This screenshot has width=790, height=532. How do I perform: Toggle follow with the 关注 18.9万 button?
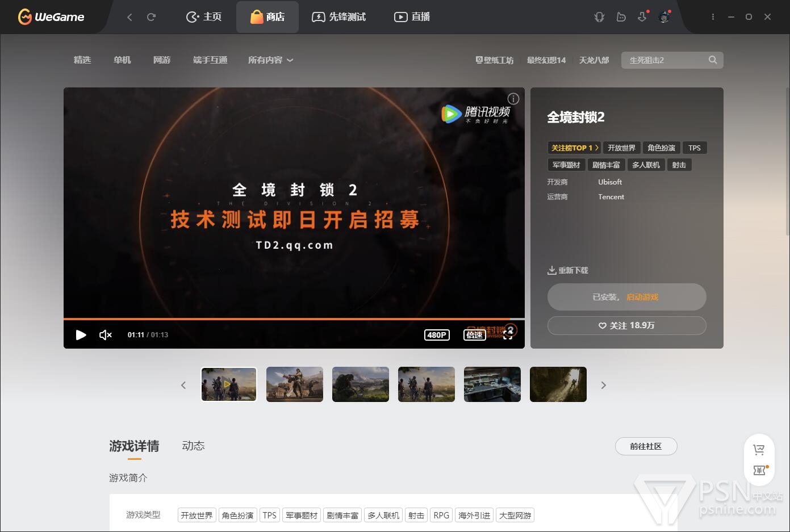626,326
